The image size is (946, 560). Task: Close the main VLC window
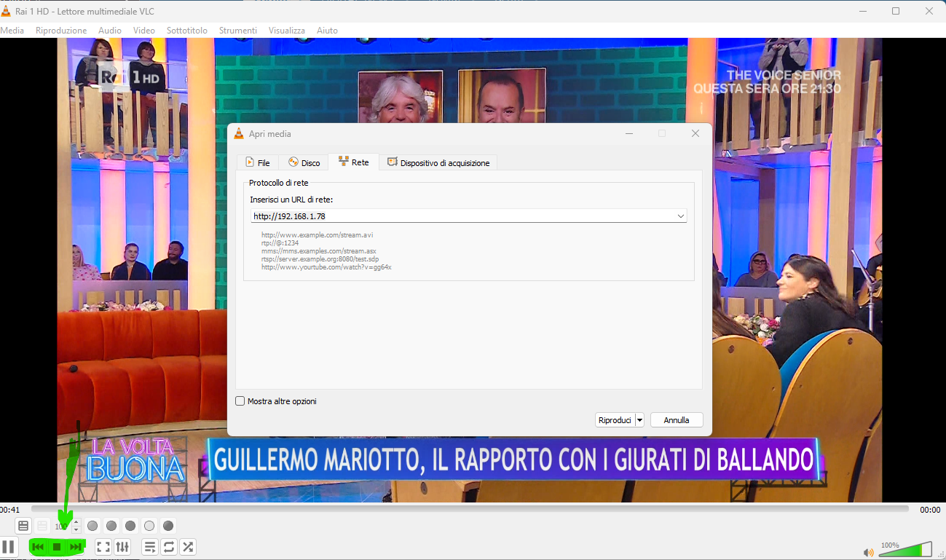tap(929, 11)
